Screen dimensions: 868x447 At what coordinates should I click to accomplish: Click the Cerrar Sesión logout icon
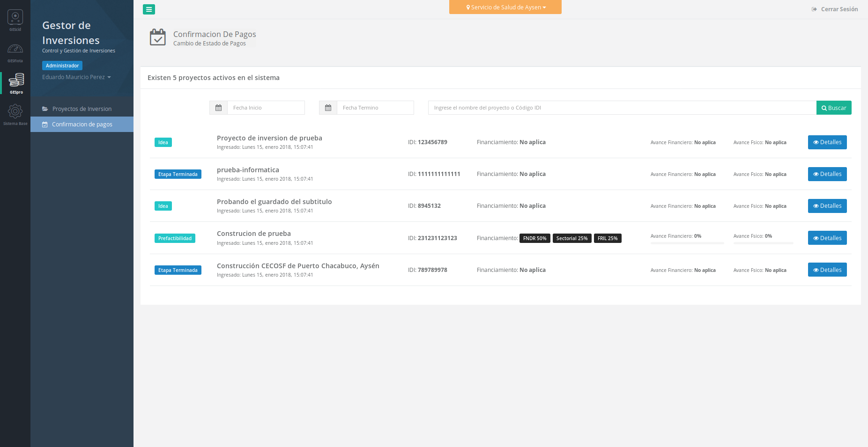point(814,9)
